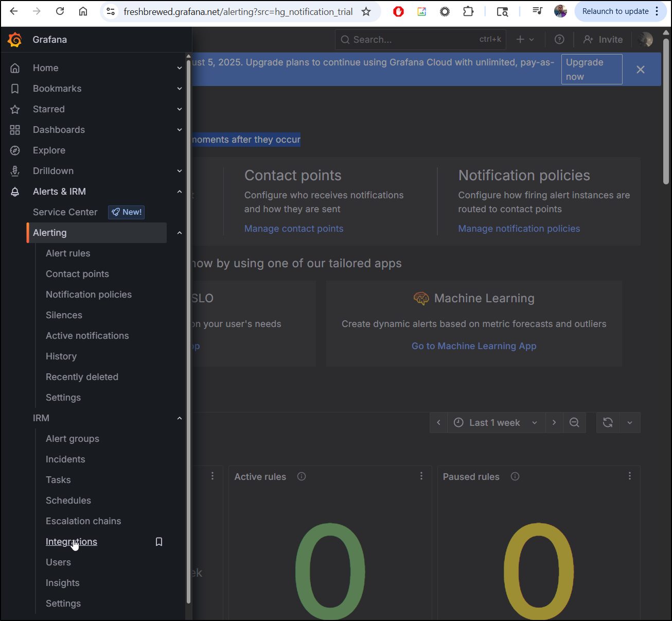This screenshot has width=672, height=621.
Task: Open the browser three-dot menu
Action: tap(657, 11)
